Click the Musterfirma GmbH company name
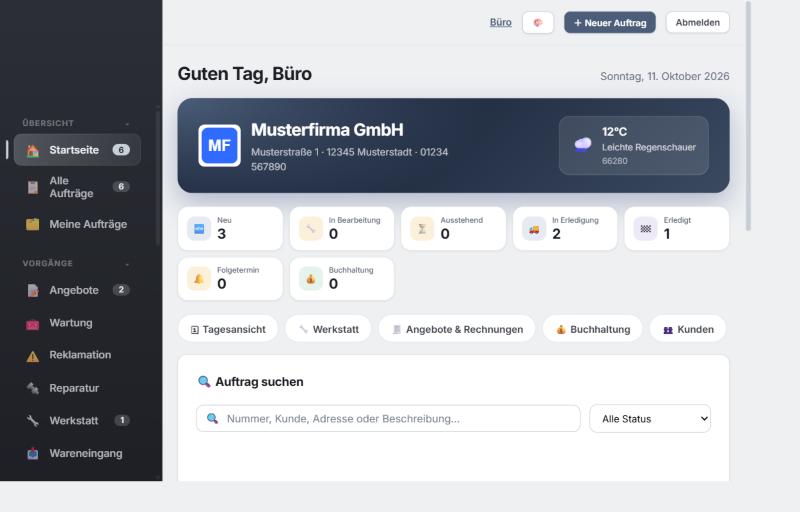The image size is (800, 512). (x=327, y=130)
